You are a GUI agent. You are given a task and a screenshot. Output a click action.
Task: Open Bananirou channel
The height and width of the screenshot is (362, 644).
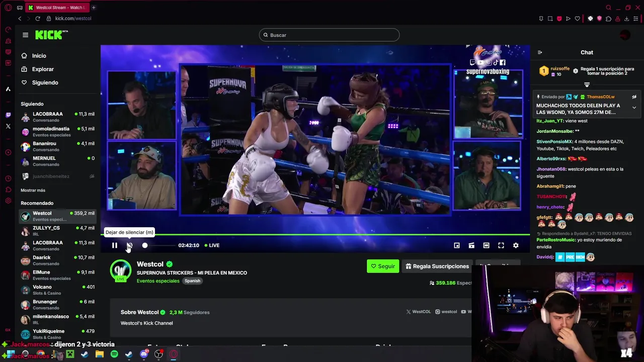coord(58,146)
